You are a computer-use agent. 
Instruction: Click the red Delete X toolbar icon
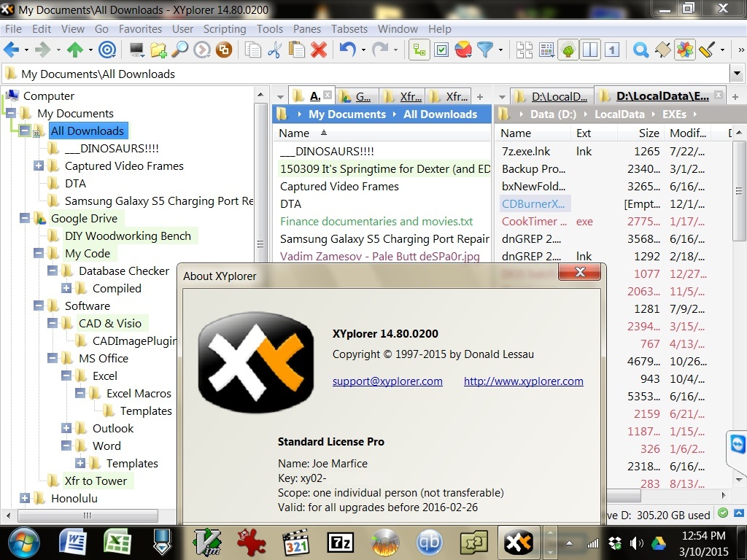point(318,50)
